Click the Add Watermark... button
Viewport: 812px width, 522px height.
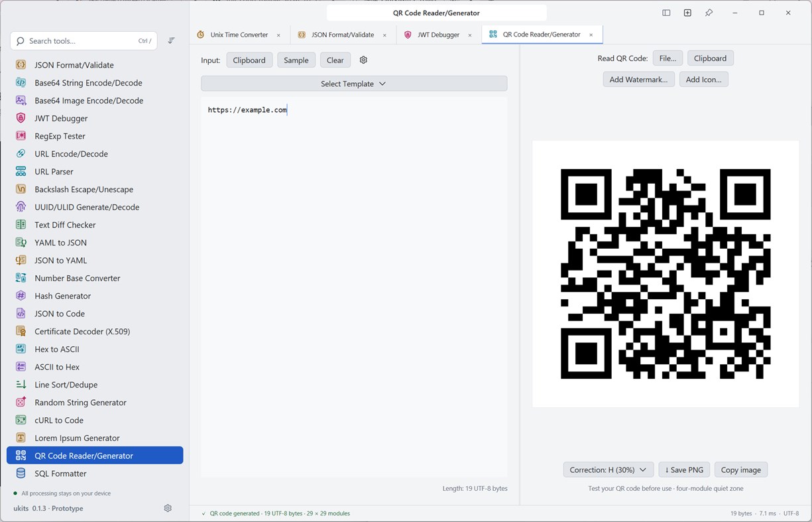pyautogui.click(x=639, y=80)
